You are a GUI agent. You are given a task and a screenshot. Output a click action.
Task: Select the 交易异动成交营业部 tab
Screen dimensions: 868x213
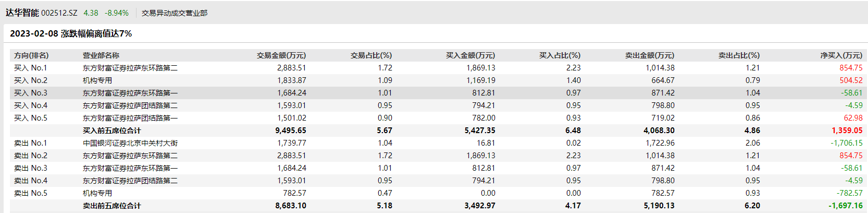(175, 13)
